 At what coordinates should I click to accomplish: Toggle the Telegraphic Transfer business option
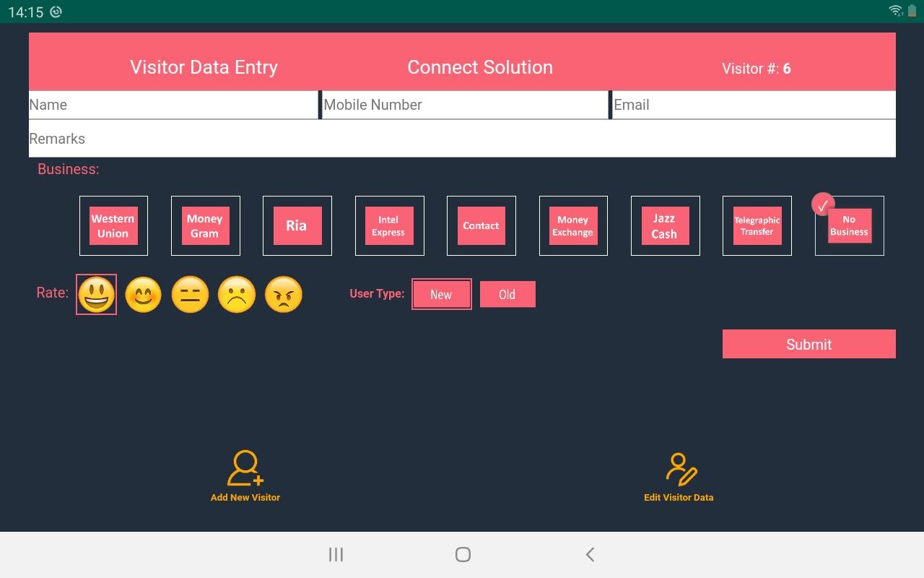click(757, 225)
